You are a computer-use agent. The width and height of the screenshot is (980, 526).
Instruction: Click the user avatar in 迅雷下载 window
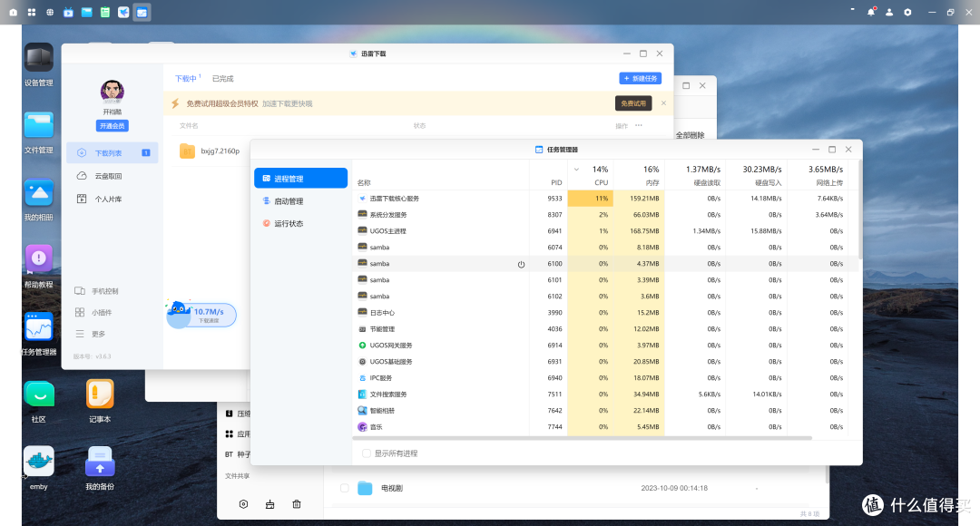click(112, 92)
